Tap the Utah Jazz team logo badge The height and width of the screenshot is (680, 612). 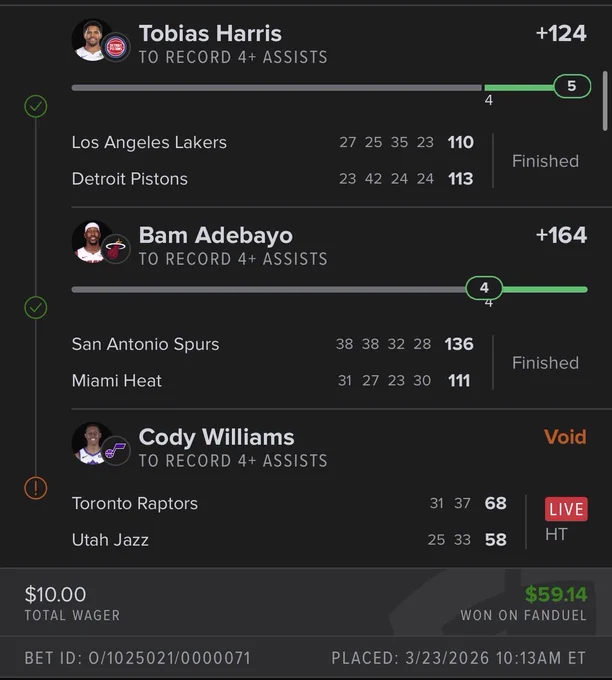coord(116,451)
